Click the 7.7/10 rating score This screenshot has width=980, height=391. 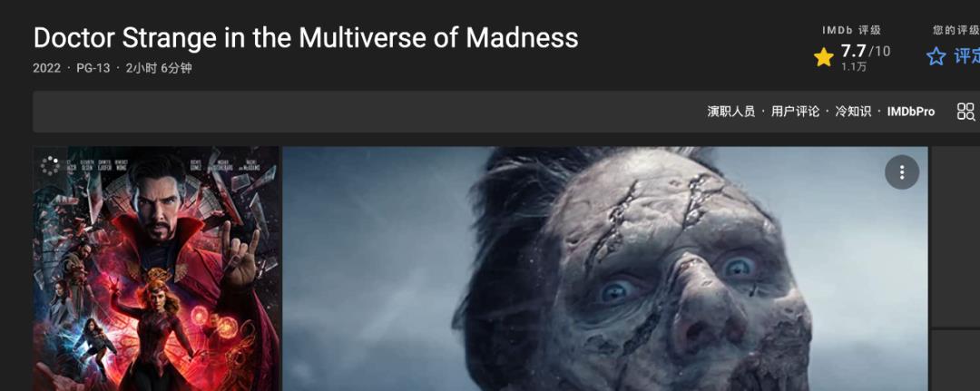(x=865, y=51)
